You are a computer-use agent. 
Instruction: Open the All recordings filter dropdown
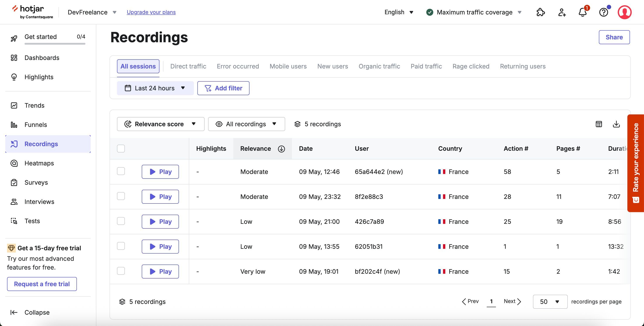click(246, 124)
